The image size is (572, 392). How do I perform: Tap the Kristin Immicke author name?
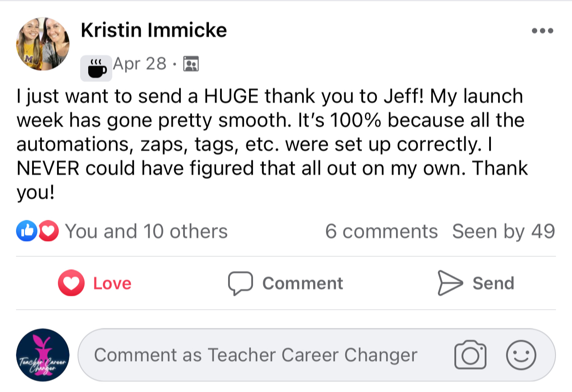(154, 30)
